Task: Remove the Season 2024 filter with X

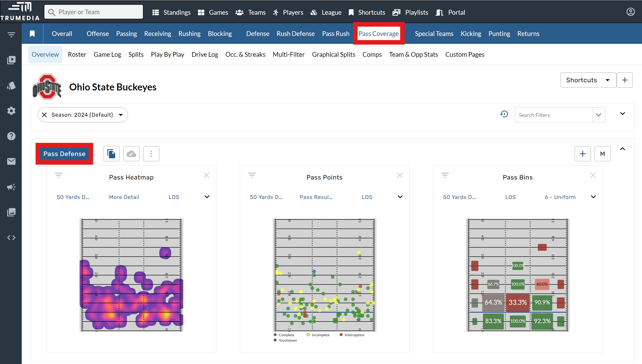Action: click(44, 115)
